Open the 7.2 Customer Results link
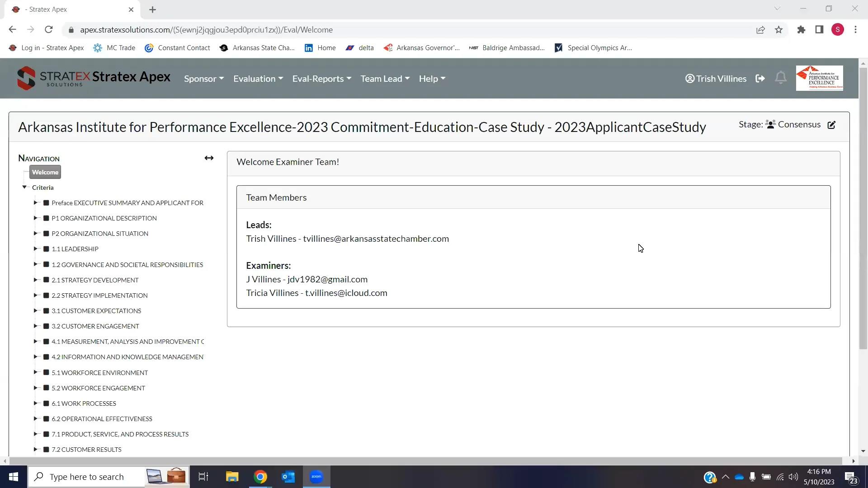The width and height of the screenshot is (868, 488). pos(86,450)
